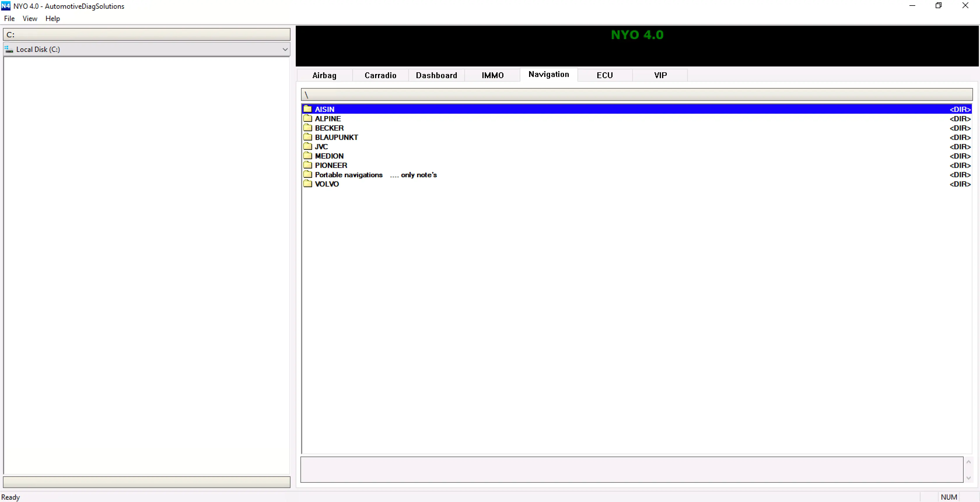Click the BLAUPUNKT folder icon
Screen dimensions: 980x502
[307, 137]
